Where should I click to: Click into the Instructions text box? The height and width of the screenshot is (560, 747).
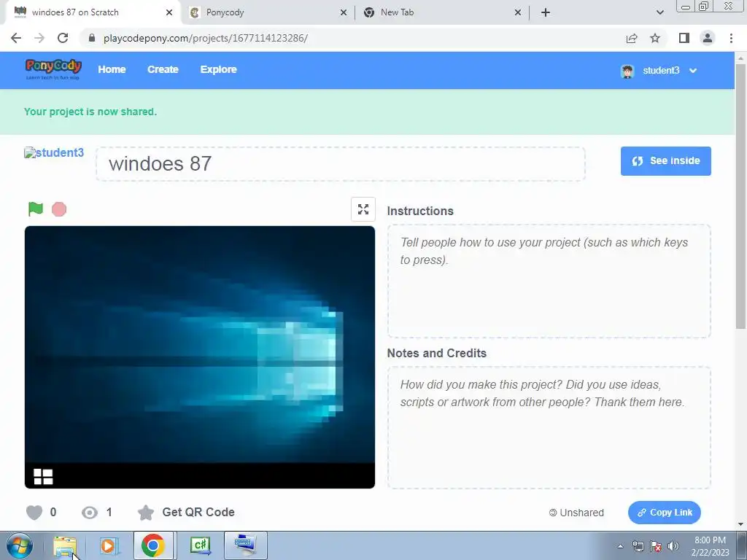(x=549, y=281)
